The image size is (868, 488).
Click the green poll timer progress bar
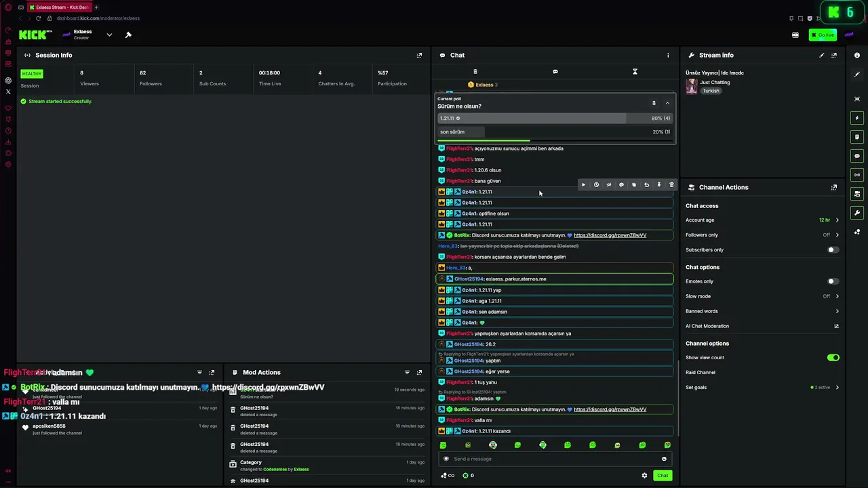tap(484, 141)
